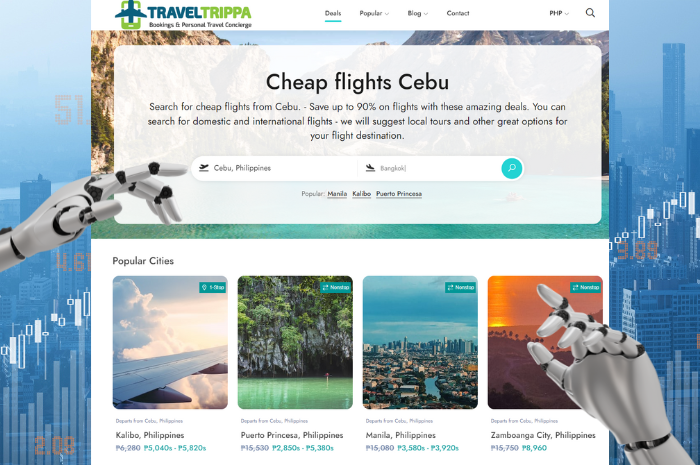Open the Deals tab in the navigation
Viewport: 700px width, 465px height.
click(333, 13)
